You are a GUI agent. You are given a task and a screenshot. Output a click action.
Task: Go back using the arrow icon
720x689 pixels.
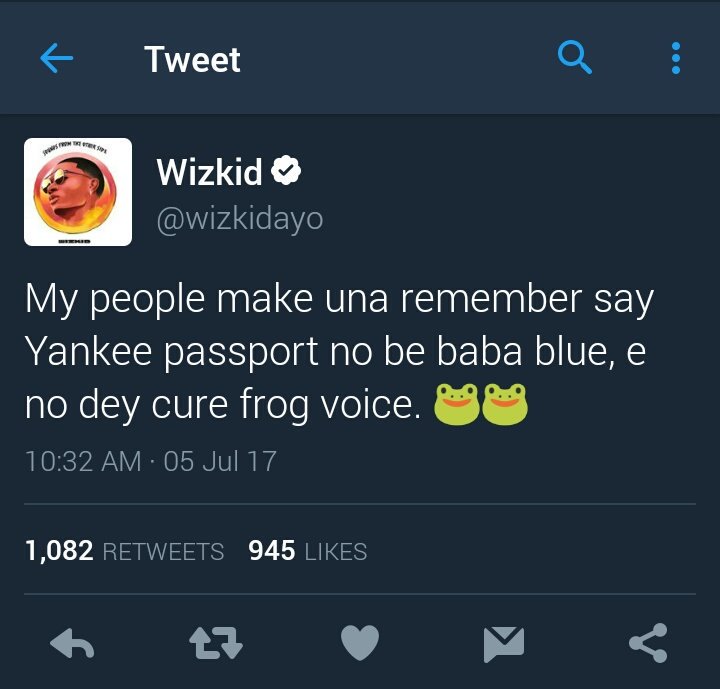(x=56, y=58)
